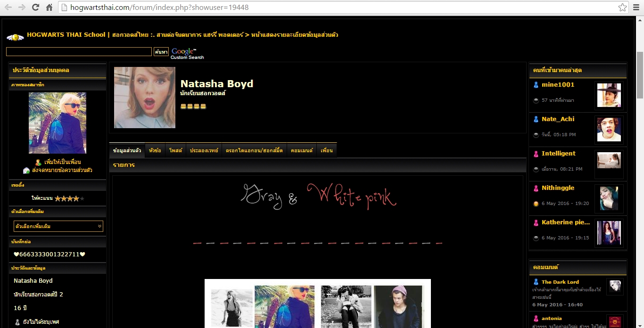
Task: Click the browser back arrow
Action: tap(8, 8)
